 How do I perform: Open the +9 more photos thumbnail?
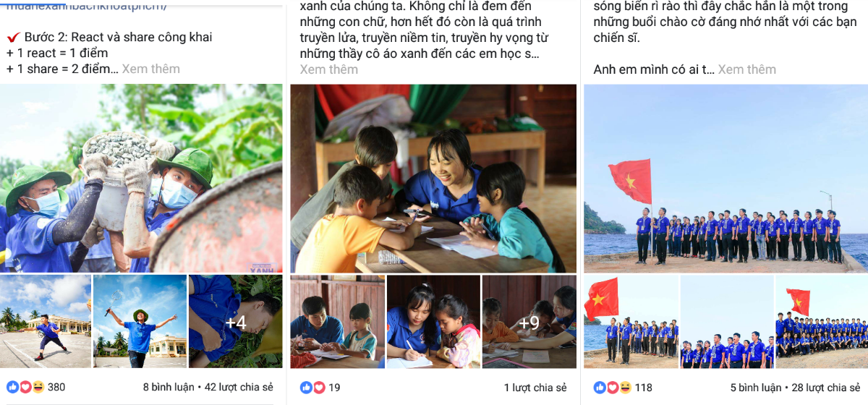[x=529, y=322]
